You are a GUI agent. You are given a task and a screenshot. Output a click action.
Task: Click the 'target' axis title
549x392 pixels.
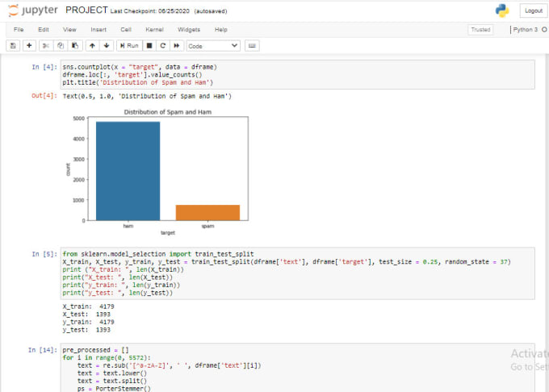[x=168, y=233]
